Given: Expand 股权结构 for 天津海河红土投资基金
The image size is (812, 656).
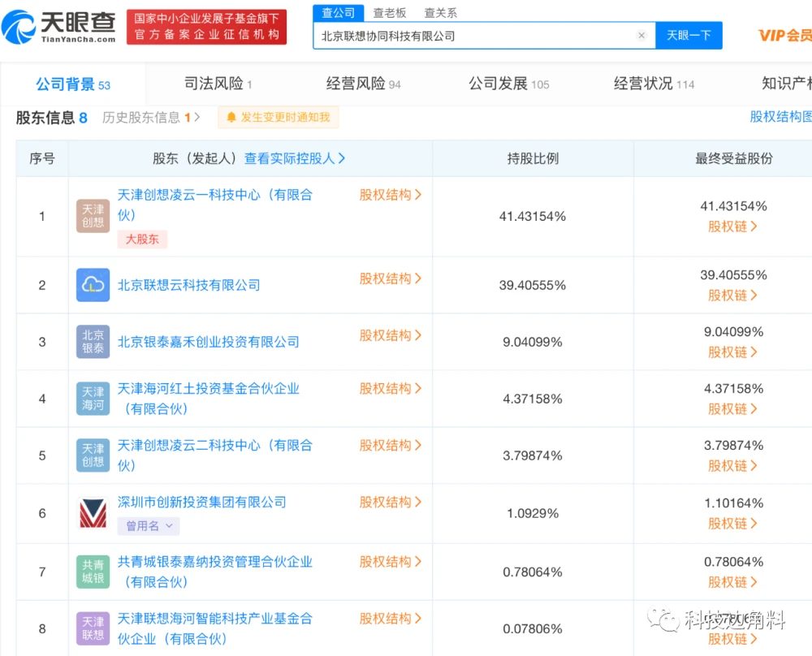Looking at the screenshot, I should click(391, 388).
